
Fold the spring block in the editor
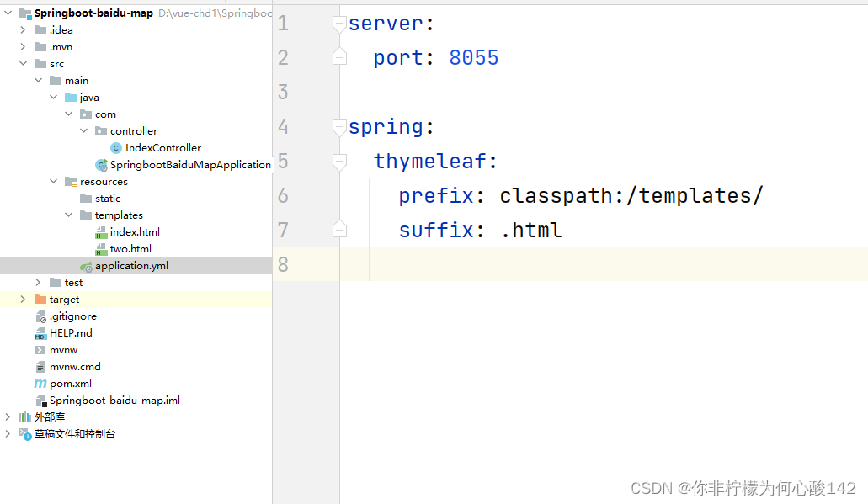pyautogui.click(x=338, y=126)
